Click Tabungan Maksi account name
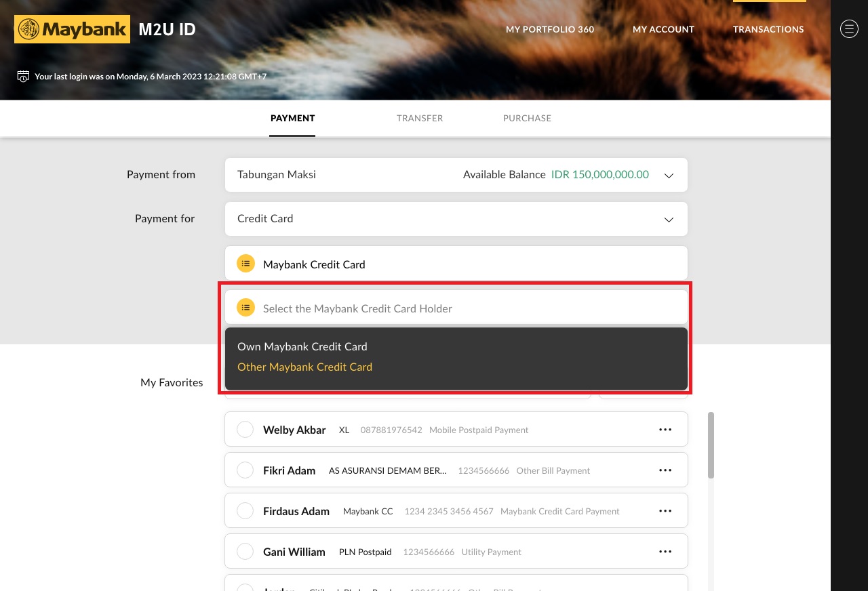This screenshot has width=868, height=591. (277, 174)
